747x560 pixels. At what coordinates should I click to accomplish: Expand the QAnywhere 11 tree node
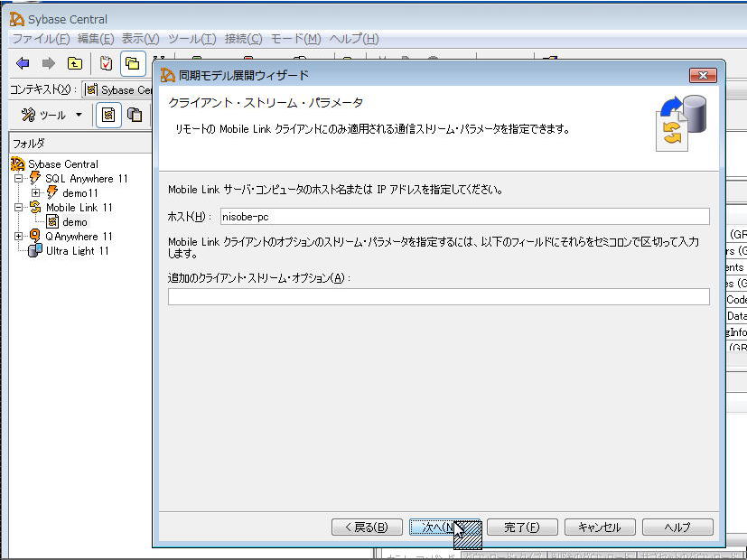[19, 237]
